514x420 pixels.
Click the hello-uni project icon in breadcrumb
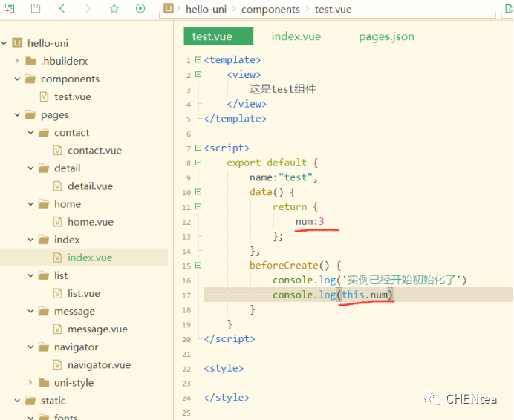point(169,9)
